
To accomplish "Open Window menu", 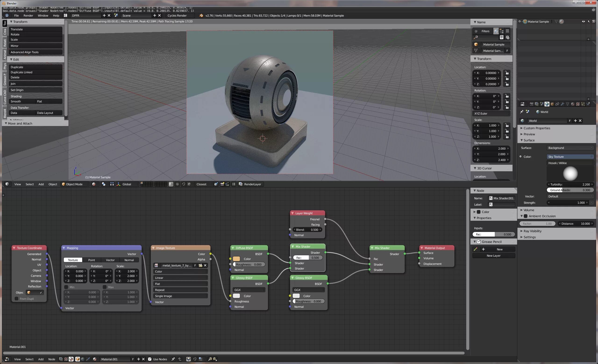I will click(x=43, y=15).
